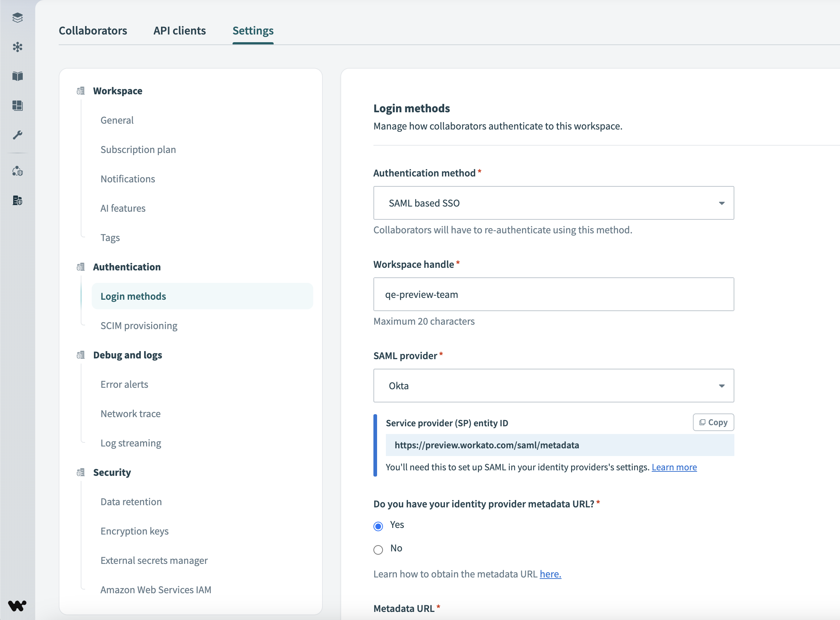
Task: Click the Workato logo icon at bottom left
Action: pos(17,604)
